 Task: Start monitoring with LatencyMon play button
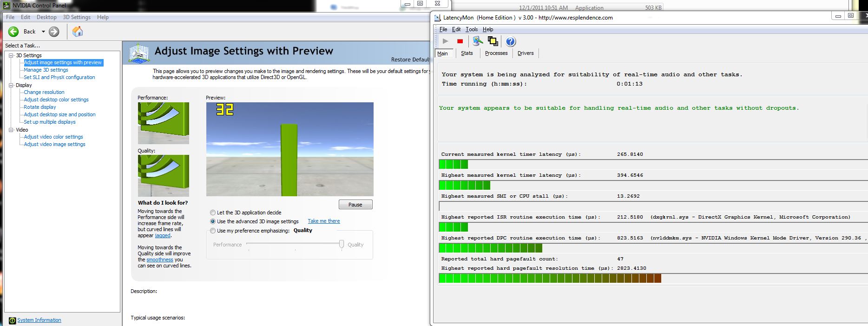[x=445, y=41]
